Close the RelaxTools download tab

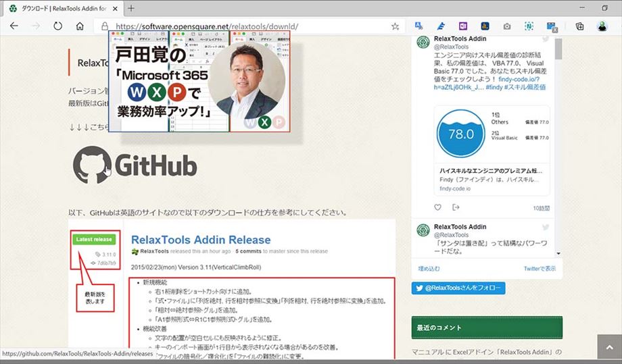click(115, 8)
